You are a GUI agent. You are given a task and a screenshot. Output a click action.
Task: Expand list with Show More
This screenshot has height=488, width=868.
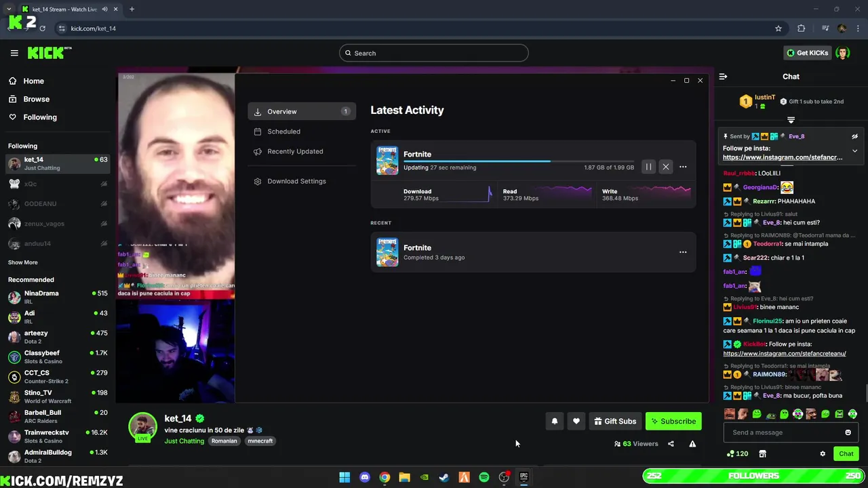pos(23,262)
